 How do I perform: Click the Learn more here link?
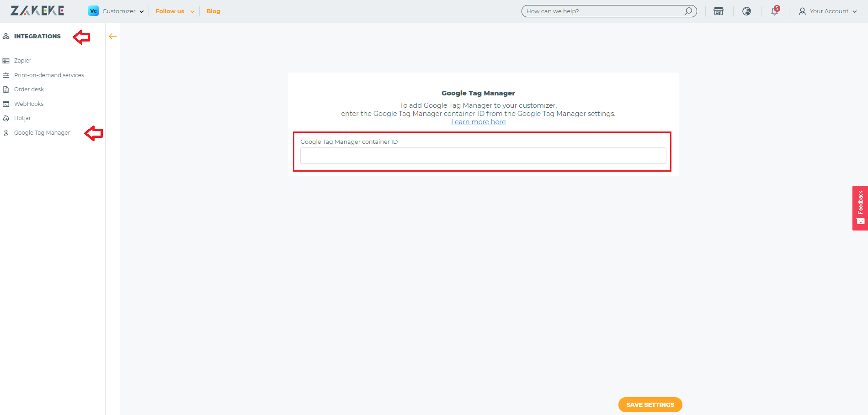478,122
